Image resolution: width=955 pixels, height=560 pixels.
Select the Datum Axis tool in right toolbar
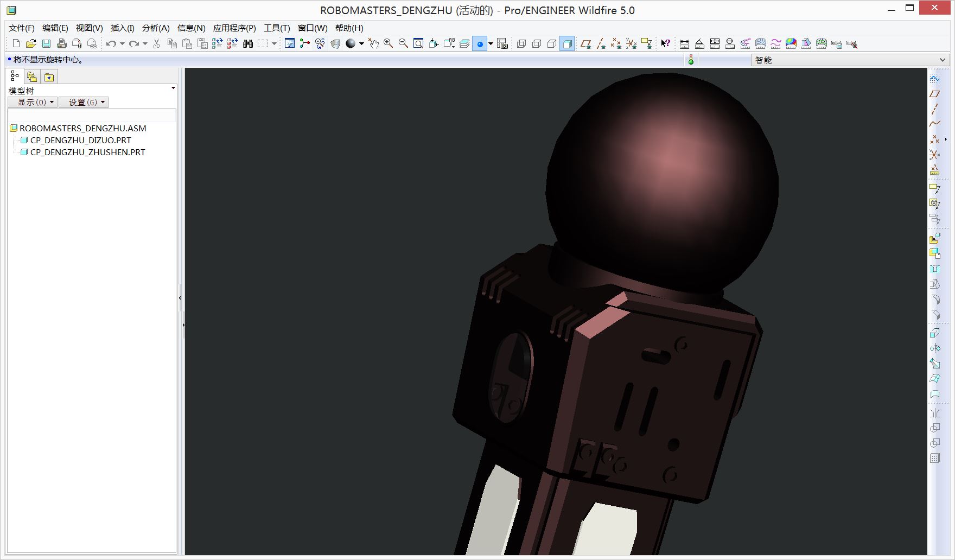934,109
